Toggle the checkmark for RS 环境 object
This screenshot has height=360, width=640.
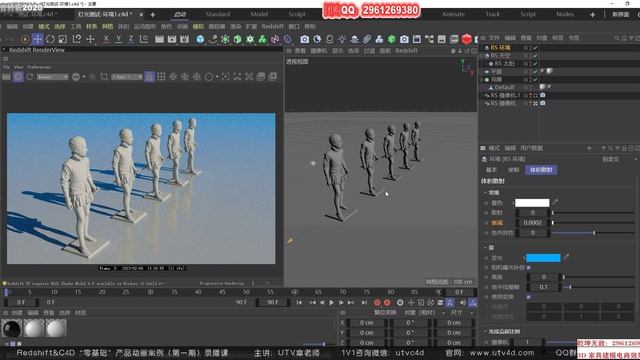tap(535, 48)
